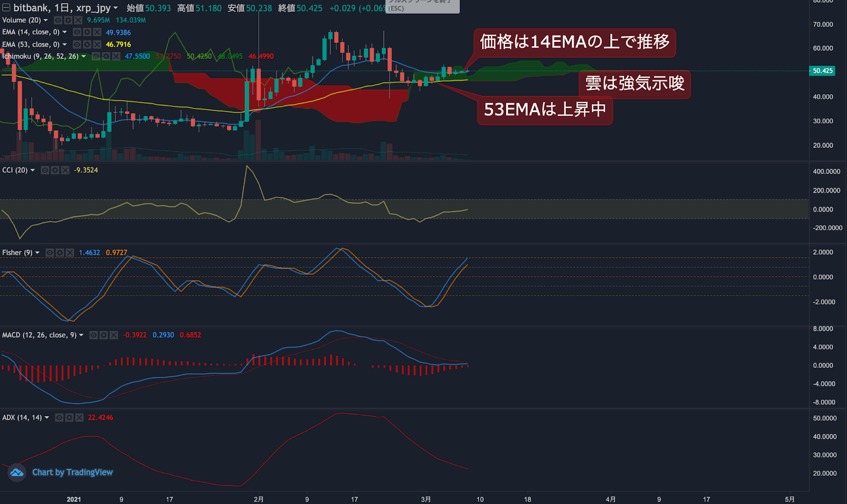This screenshot has height=504, width=847.
Task: Open the EMA (53, close, 0) dropdown arrow
Action: point(65,44)
